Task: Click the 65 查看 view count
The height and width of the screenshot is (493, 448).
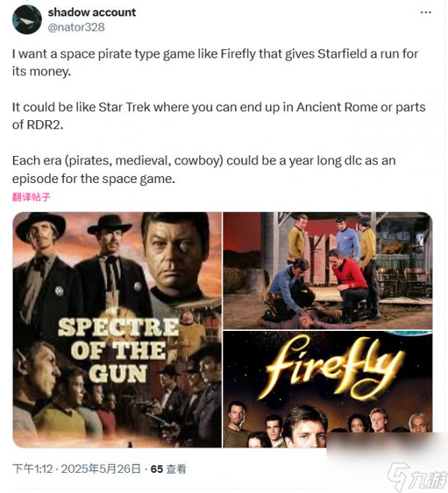Action: pyautogui.click(x=168, y=469)
